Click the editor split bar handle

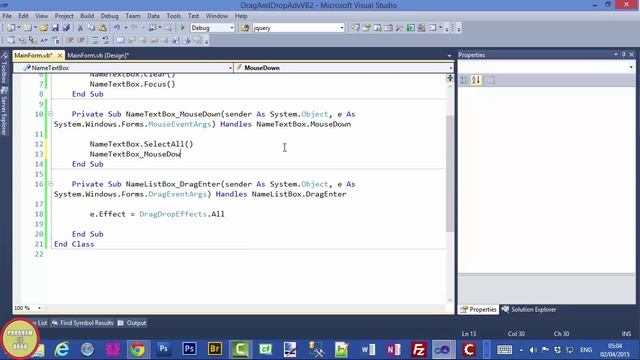point(450,78)
